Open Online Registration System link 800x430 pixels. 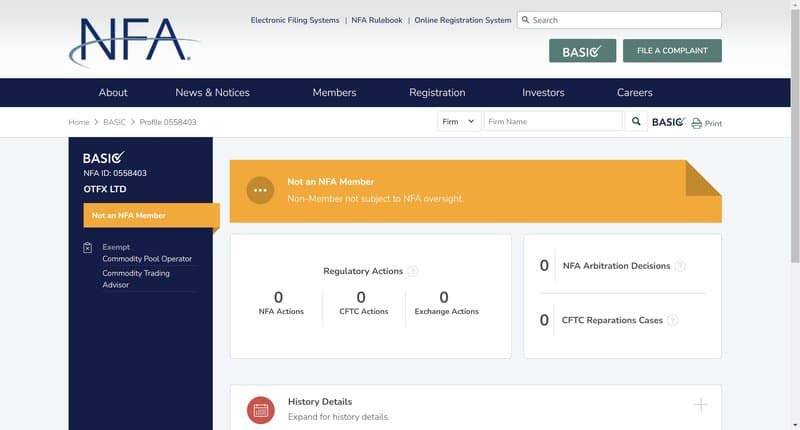pos(463,20)
